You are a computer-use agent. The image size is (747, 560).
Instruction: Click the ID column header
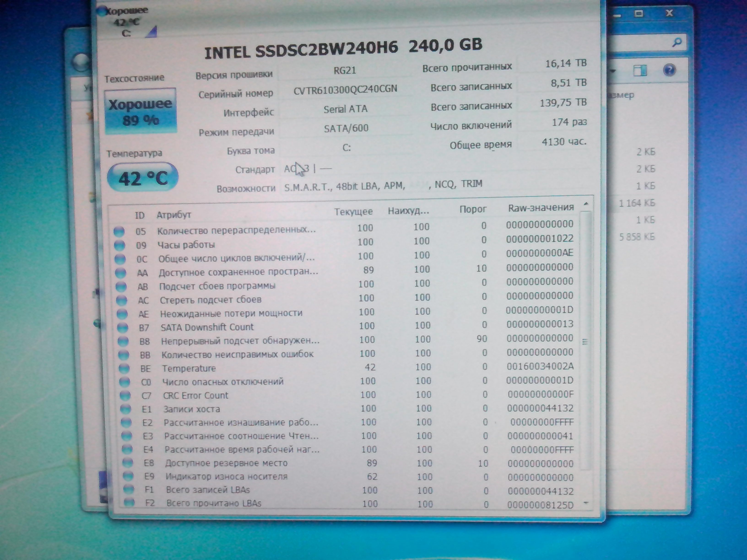[x=139, y=215]
